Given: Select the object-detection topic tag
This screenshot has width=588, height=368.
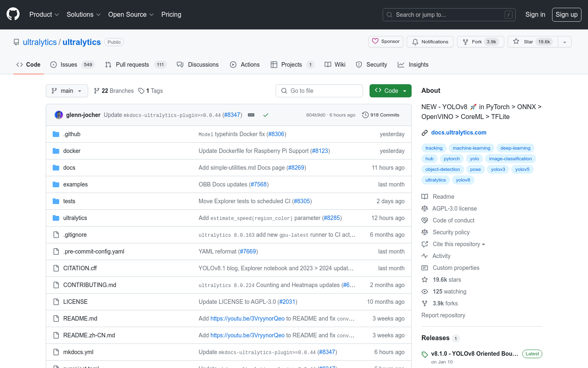Looking at the screenshot, I should tap(443, 169).
